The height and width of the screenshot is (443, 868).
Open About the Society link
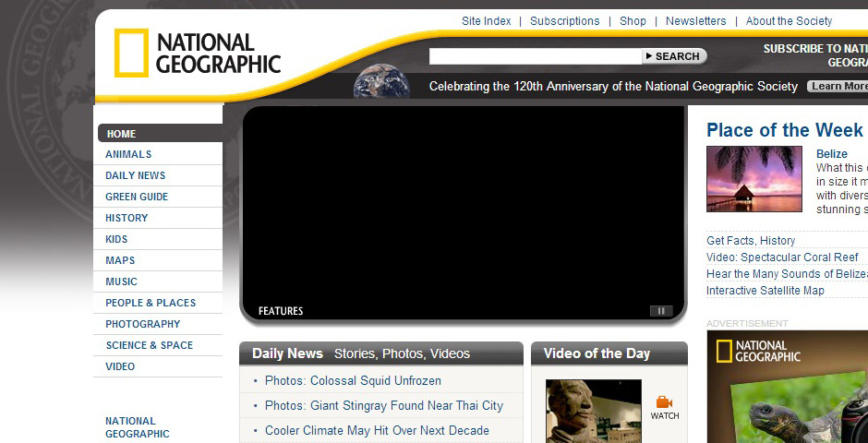pos(789,21)
